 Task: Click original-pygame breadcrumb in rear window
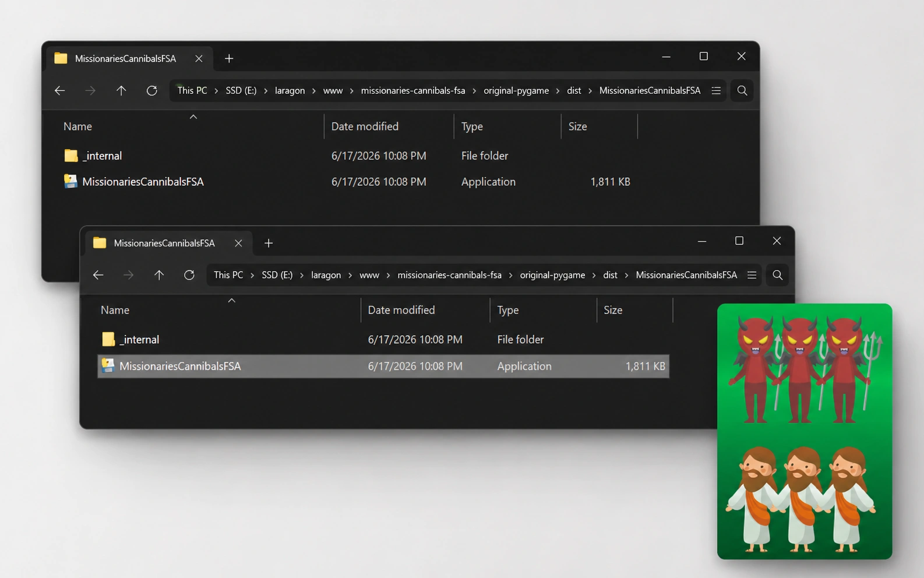point(516,90)
